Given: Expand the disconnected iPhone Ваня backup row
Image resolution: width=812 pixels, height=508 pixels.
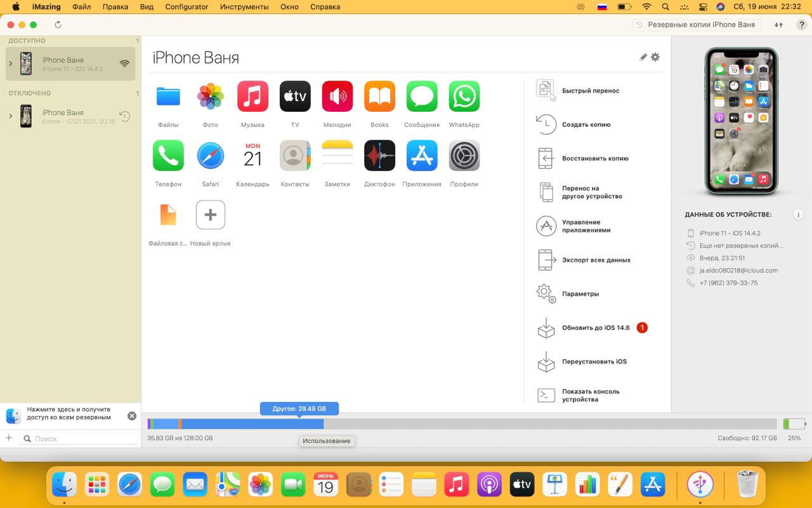Looking at the screenshot, I should point(11,116).
